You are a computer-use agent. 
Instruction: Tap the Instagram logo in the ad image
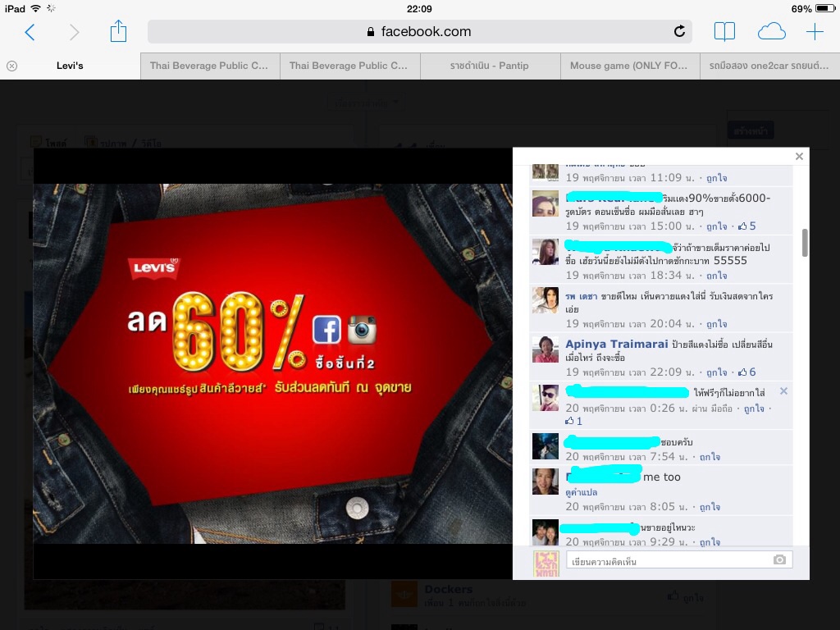[362, 329]
